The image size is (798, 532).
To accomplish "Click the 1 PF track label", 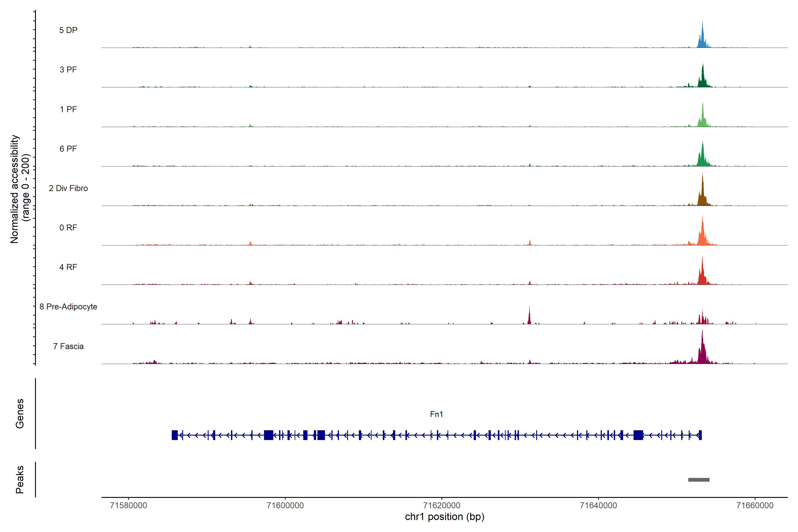I will [68, 109].
